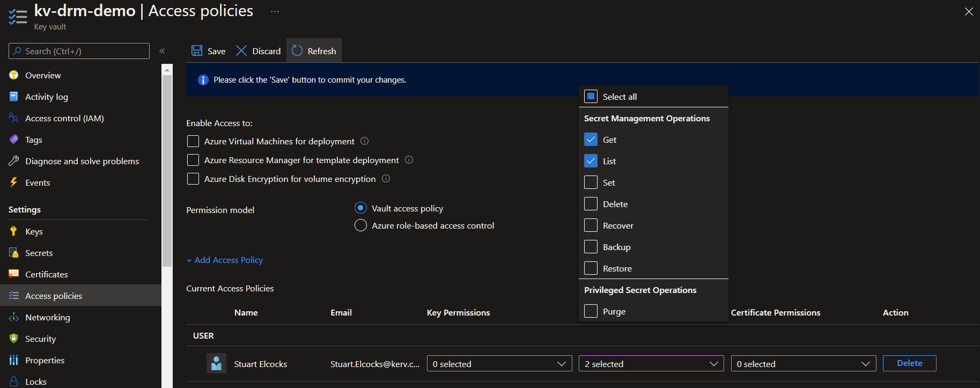The width and height of the screenshot is (980, 388).
Task: Click the Save button label
Action: 216,51
